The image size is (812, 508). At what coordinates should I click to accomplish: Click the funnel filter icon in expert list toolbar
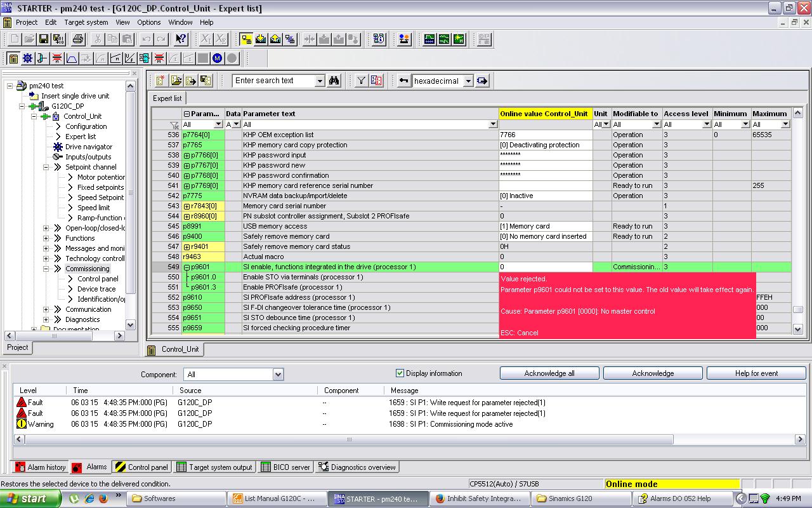click(x=361, y=81)
